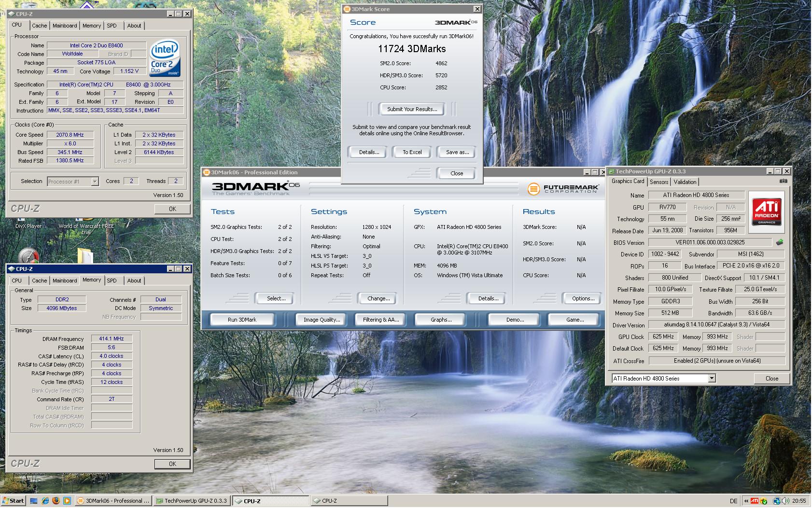The height and width of the screenshot is (508, 812).
Task: Open the Start menu
Action: 13,501
